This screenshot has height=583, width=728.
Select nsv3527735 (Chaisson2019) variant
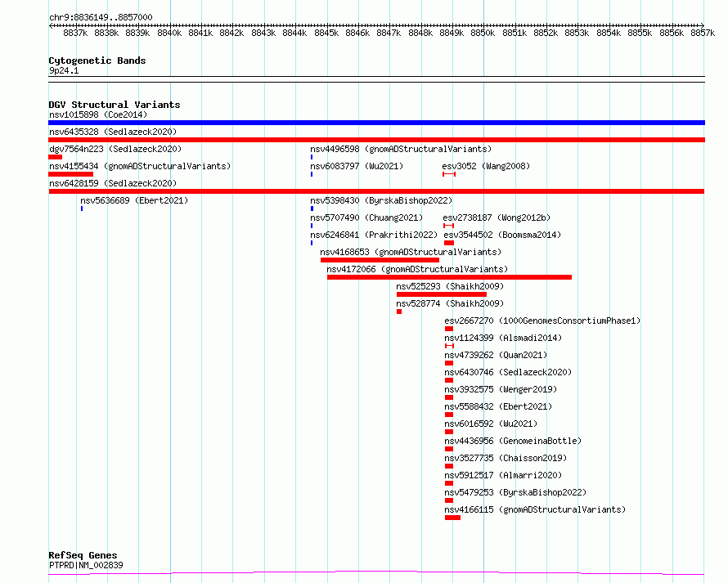click(506, 458)
